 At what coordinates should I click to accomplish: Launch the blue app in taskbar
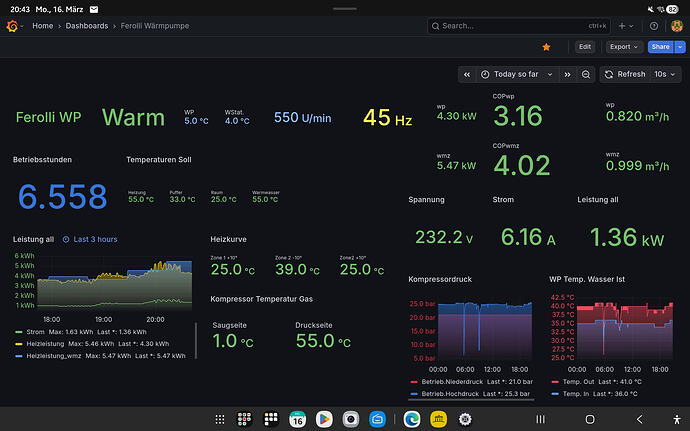click(378, 419)
